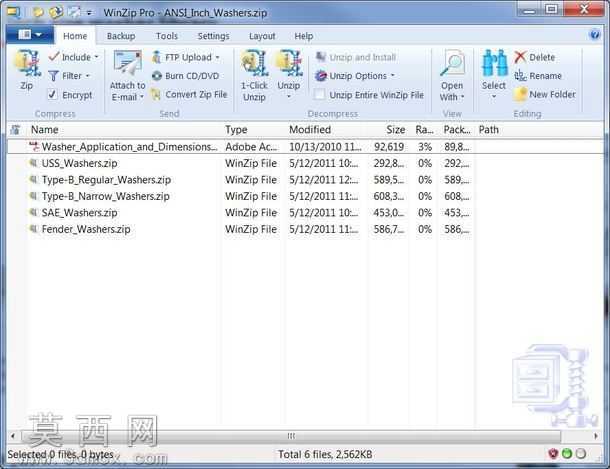Click the PDF icon of Washer_Application_and_Dimensions

(34, 147)
